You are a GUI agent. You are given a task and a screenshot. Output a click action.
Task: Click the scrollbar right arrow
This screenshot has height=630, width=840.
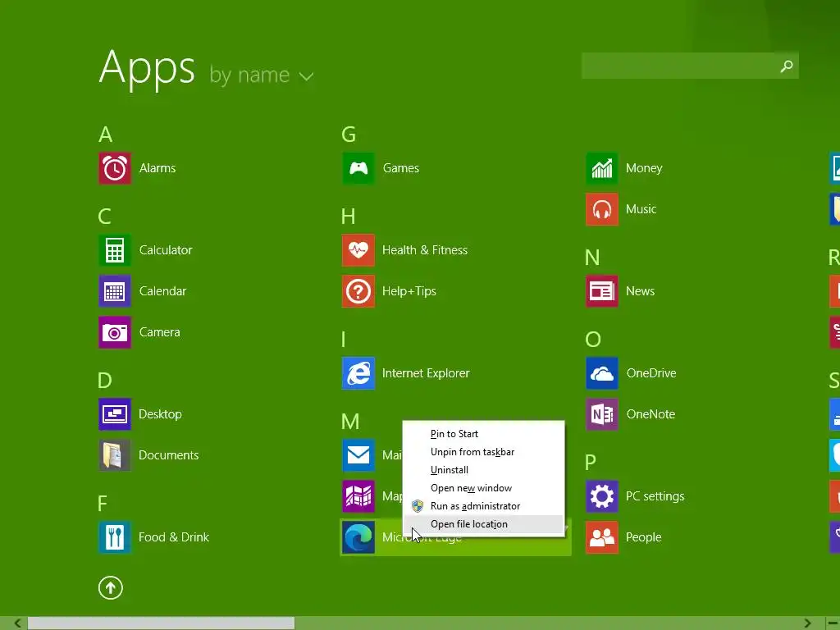[808, 623]
